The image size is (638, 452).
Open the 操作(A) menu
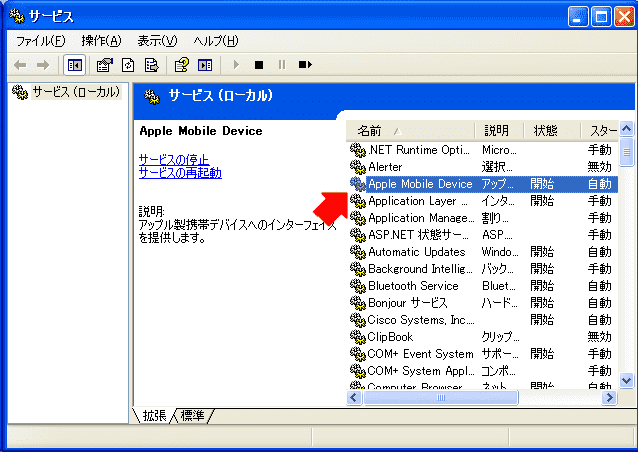101,41
